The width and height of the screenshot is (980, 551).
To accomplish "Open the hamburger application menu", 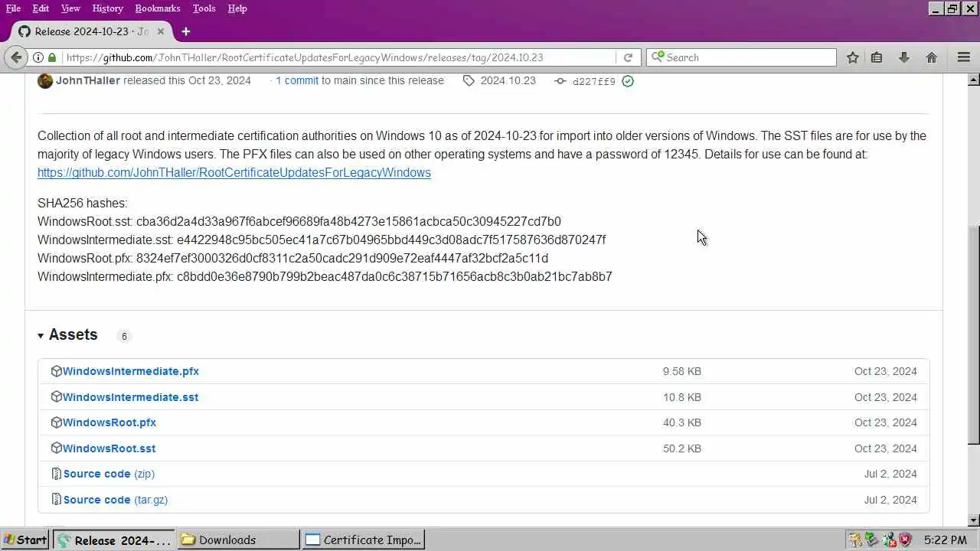I will coord(964,57).
